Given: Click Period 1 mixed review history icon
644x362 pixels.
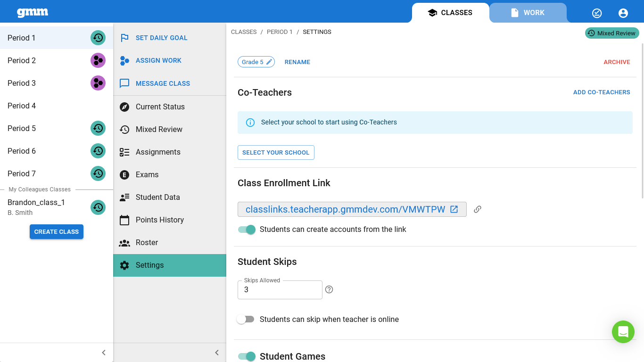Looking at the screenshot, I should (x=98, y=38).
